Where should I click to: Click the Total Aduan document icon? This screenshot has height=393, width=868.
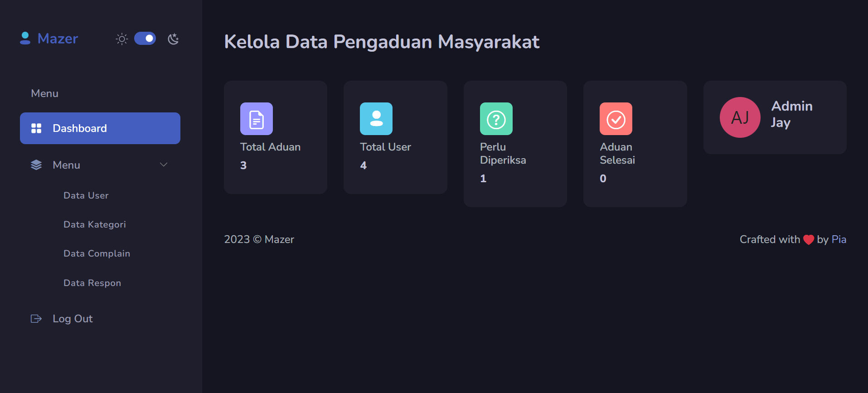(x=257, y=119)
